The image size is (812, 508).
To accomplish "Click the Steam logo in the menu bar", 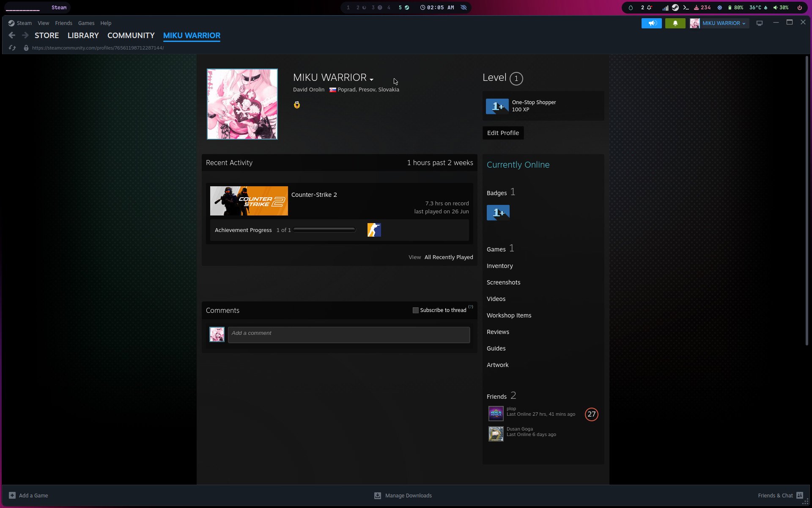I will coord(11,23).
